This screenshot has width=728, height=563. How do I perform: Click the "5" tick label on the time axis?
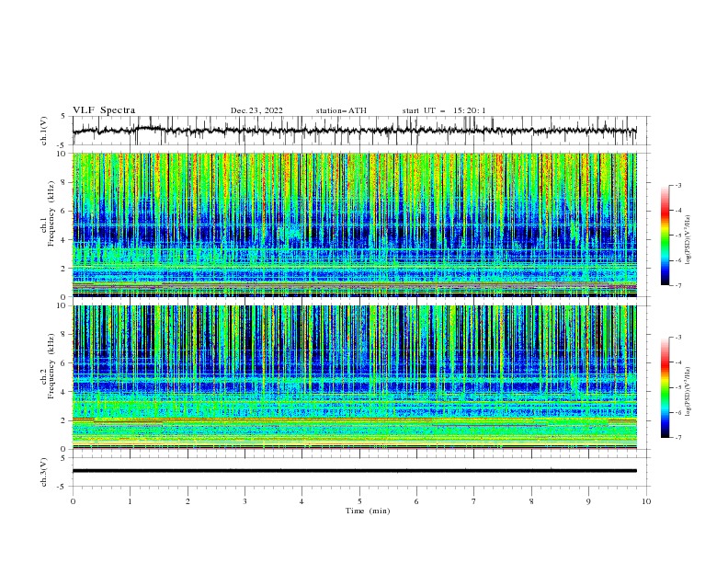(x=359, y=501)
